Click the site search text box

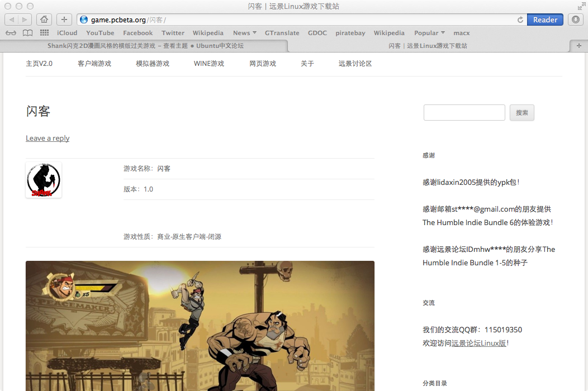point(464,112)
